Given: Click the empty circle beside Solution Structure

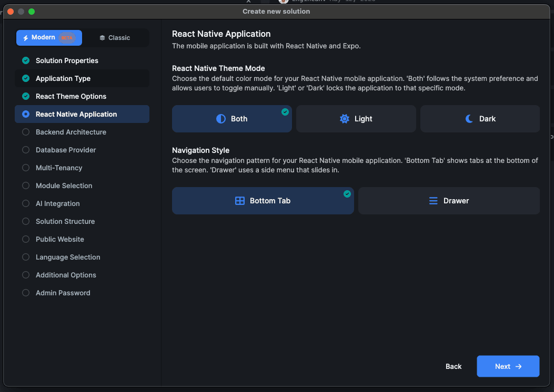Looking at the screenshot, I should 26,221.
